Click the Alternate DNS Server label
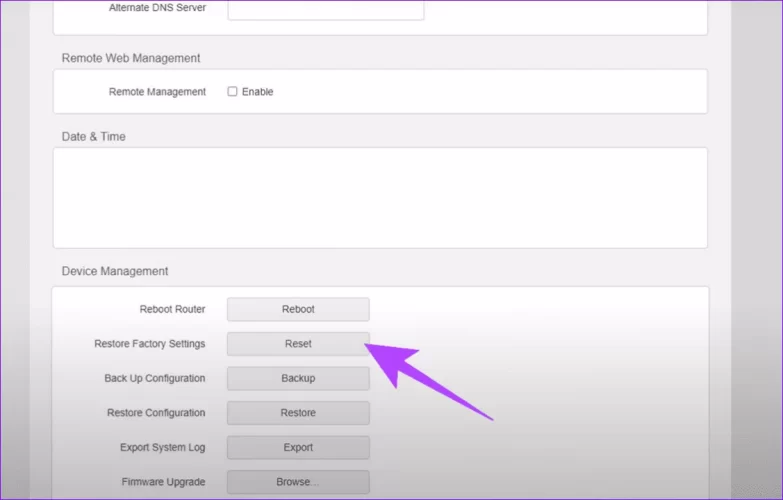This screenshot has width=783, height=500. (x=157, y=8)
